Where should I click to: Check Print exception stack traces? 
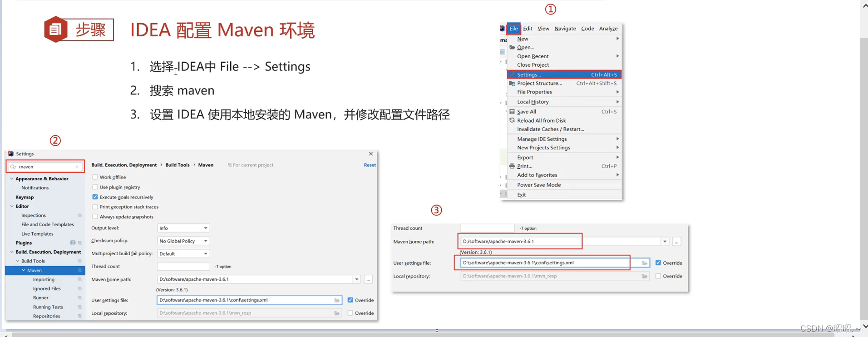click(95, 207)
